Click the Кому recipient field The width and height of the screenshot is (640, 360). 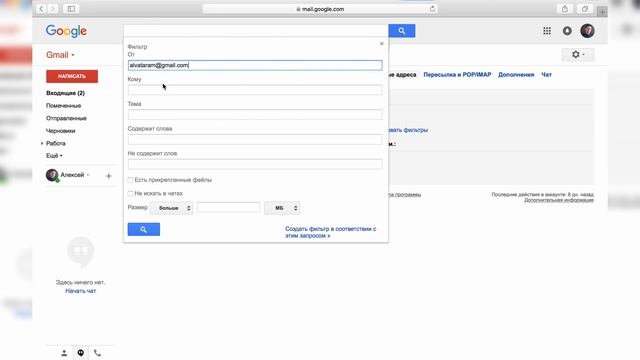tap(255, 90)
